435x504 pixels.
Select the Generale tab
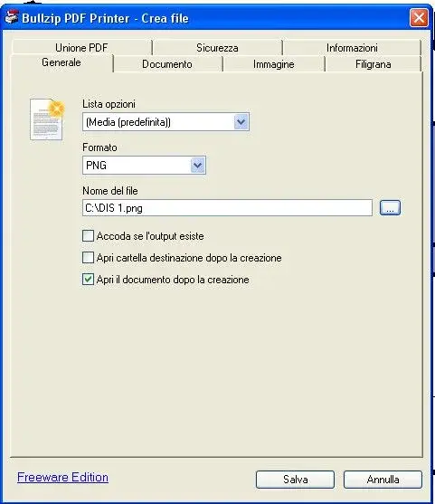pyautogui.click(x=61, y=62)
